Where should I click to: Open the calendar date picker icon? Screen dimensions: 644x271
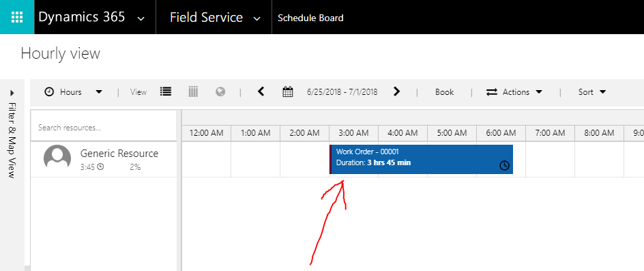coord(288,91)
